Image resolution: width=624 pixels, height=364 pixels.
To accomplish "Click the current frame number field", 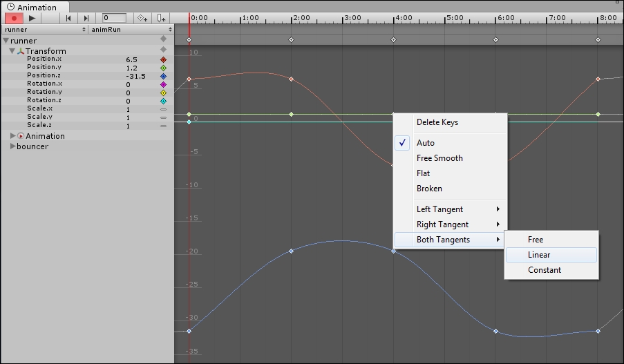I will click(114, 18).
